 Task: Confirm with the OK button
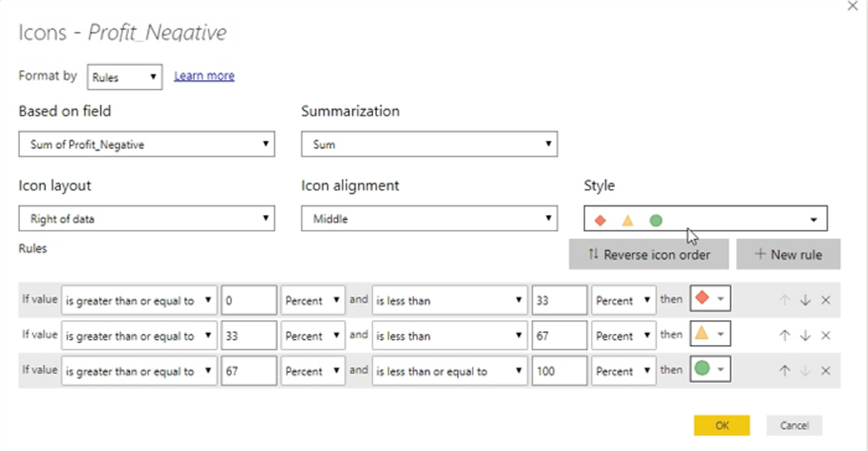pos(721,425)
